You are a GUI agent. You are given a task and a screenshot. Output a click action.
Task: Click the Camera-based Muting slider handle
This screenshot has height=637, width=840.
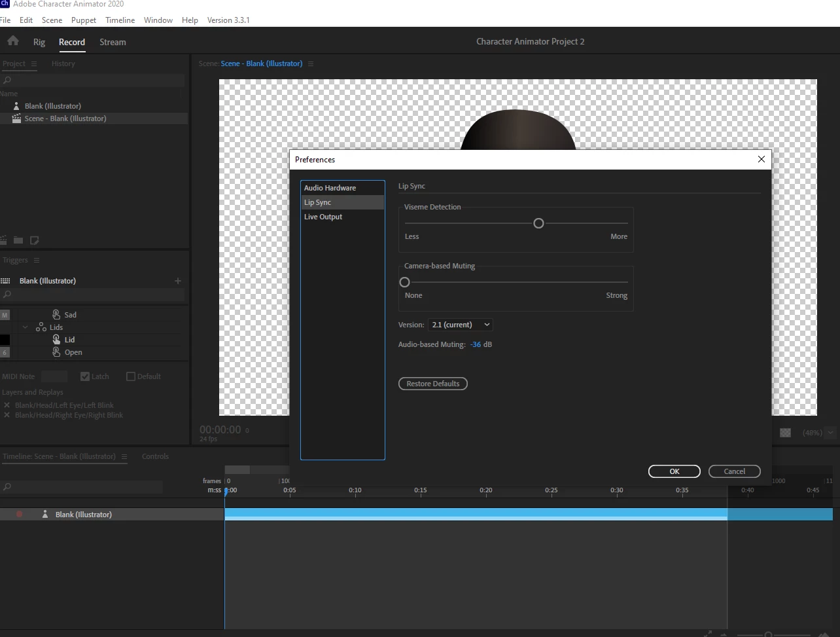(404, 282)
